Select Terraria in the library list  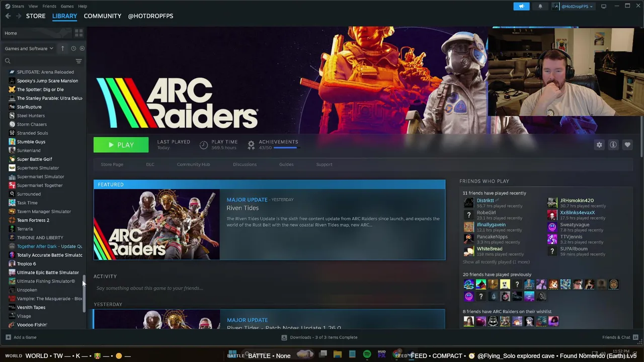click(x=25, y=229)
